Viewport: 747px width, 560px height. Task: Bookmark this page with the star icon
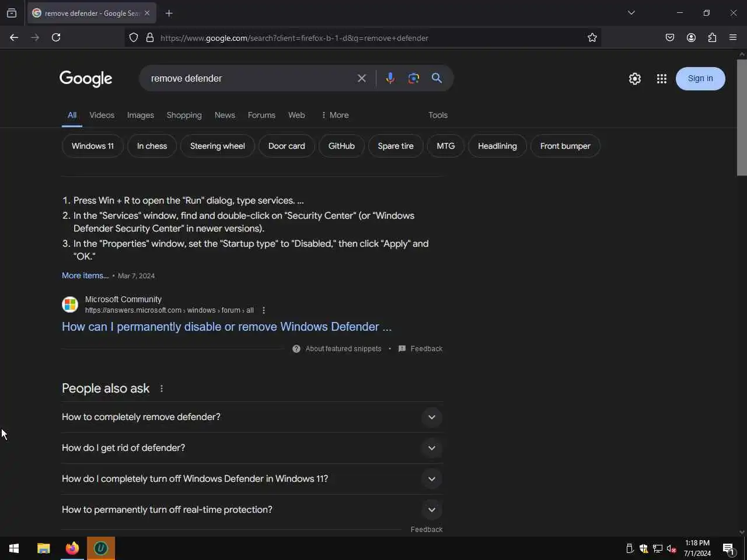[x=592, y=37]
